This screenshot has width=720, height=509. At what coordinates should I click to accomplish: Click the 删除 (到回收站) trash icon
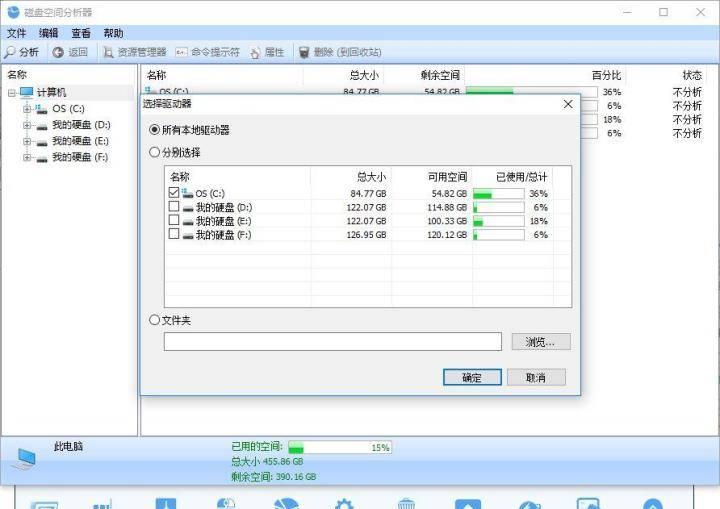(x=304, y=52)
